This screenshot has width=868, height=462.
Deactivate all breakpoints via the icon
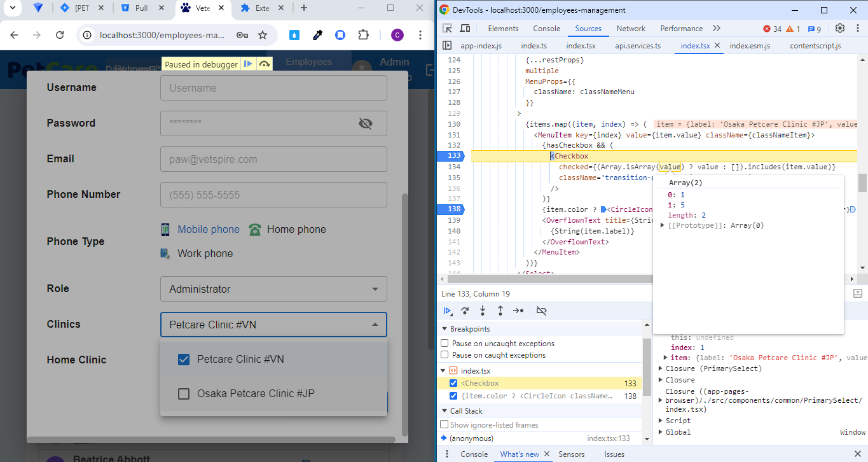[541, 311]
